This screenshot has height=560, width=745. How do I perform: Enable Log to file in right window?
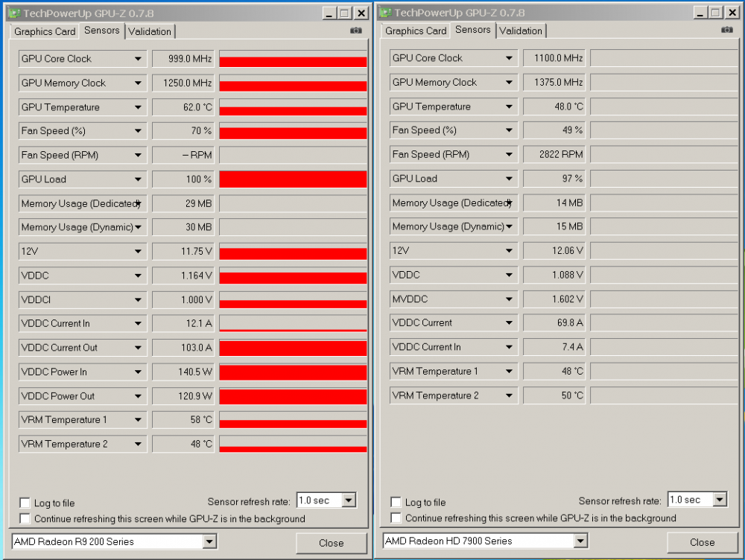click(396, 502)
